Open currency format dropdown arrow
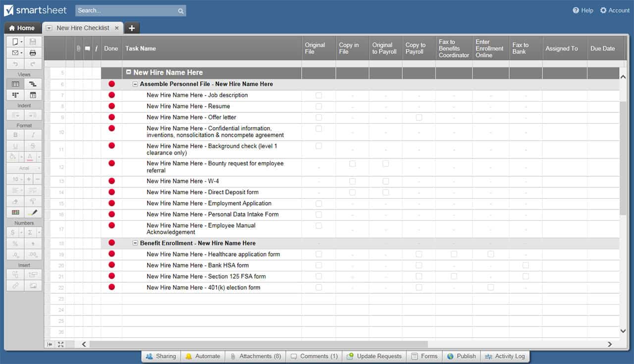The height and width of the screenshot is (364, 634). pos(21,233)
